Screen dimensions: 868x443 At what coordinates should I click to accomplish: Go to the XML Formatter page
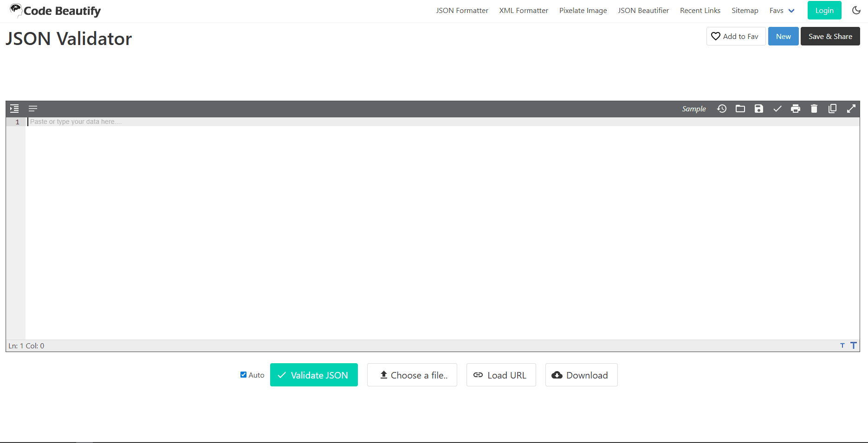(523, 10)
